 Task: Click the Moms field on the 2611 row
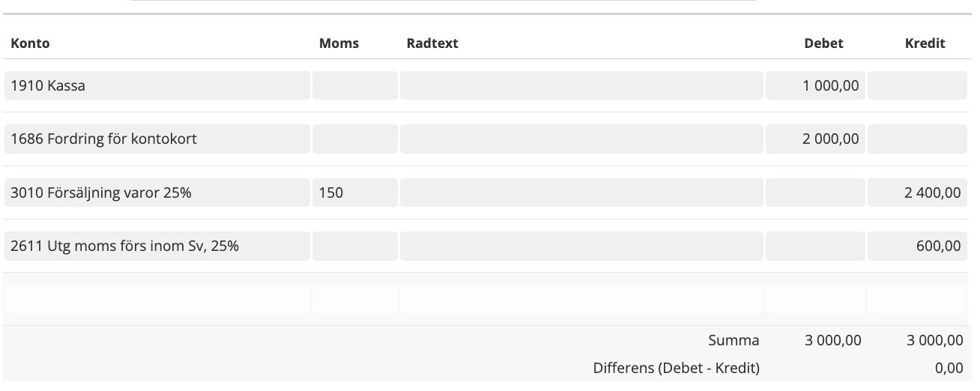pyautogui.click(x=354, y=246)
